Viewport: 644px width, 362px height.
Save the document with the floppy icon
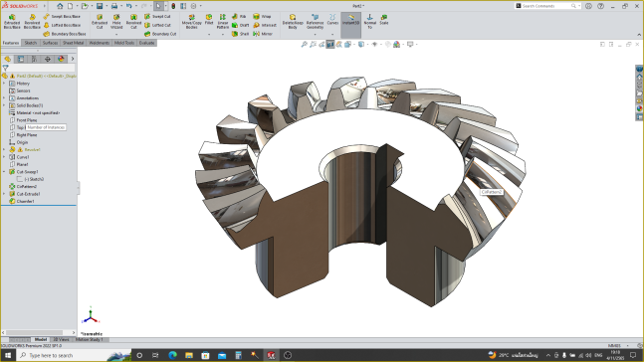pos(100,6)
